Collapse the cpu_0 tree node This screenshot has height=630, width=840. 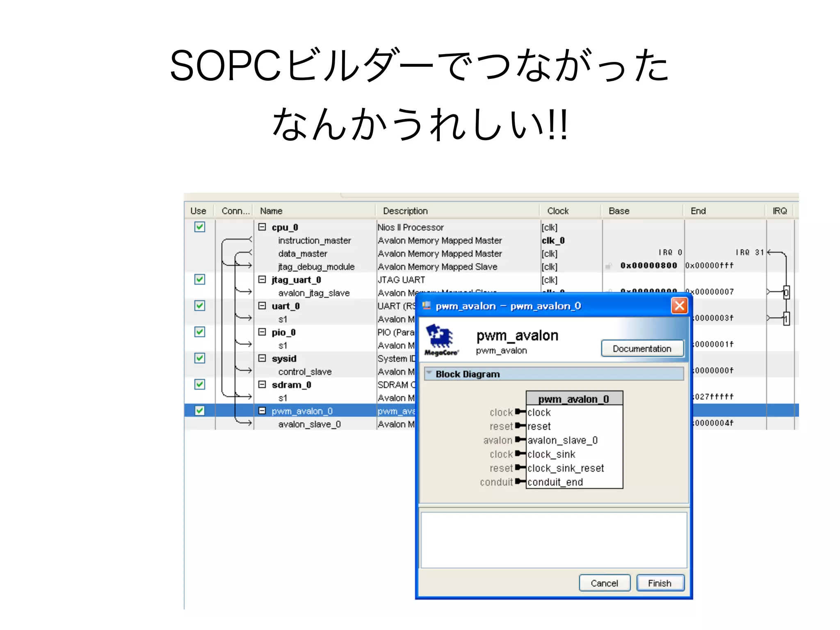click(x=262, y=227)
